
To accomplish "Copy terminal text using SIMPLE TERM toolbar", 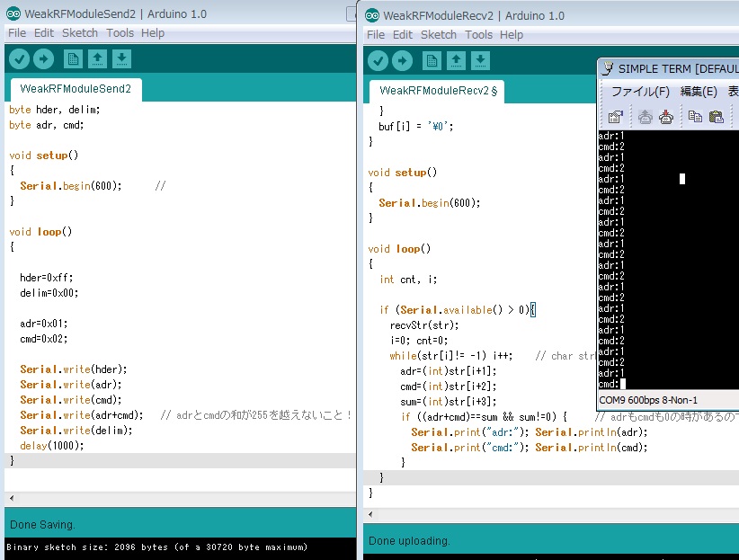I will point(695,117).
